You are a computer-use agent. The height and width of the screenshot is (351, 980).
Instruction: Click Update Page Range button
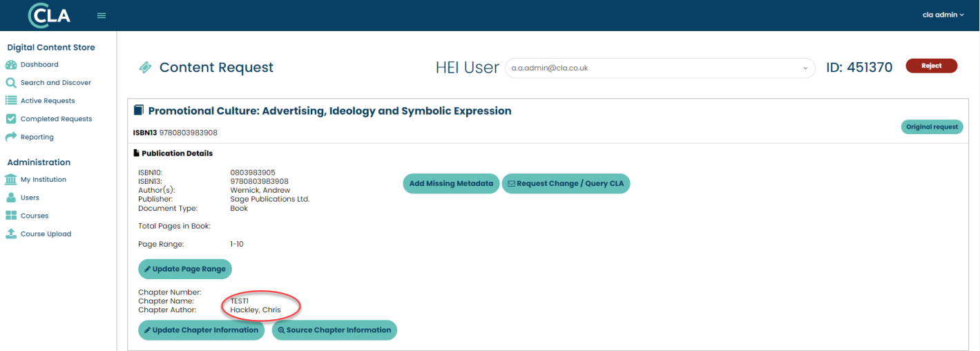point(185,269)
